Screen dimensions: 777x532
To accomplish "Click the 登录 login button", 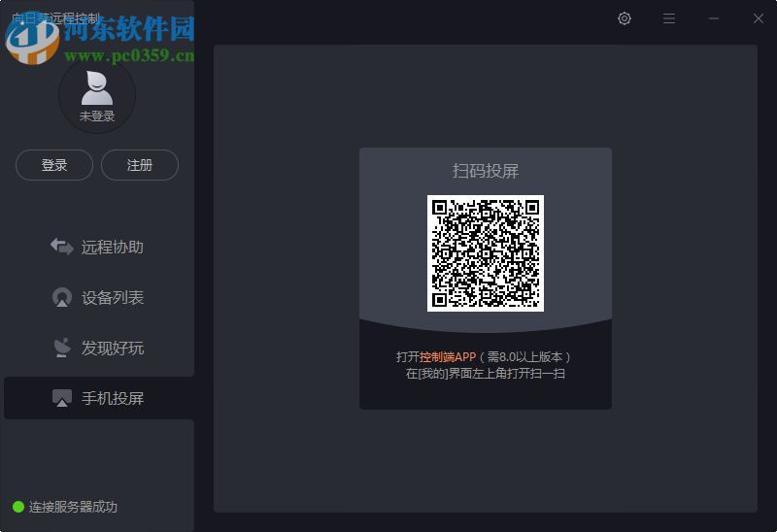I will [54, 165].
